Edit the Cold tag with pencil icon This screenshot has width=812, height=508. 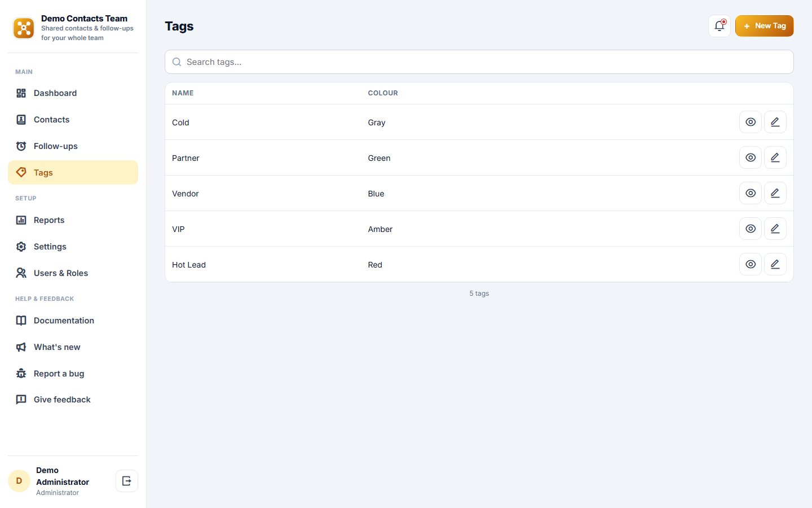[x=775, y=122]
